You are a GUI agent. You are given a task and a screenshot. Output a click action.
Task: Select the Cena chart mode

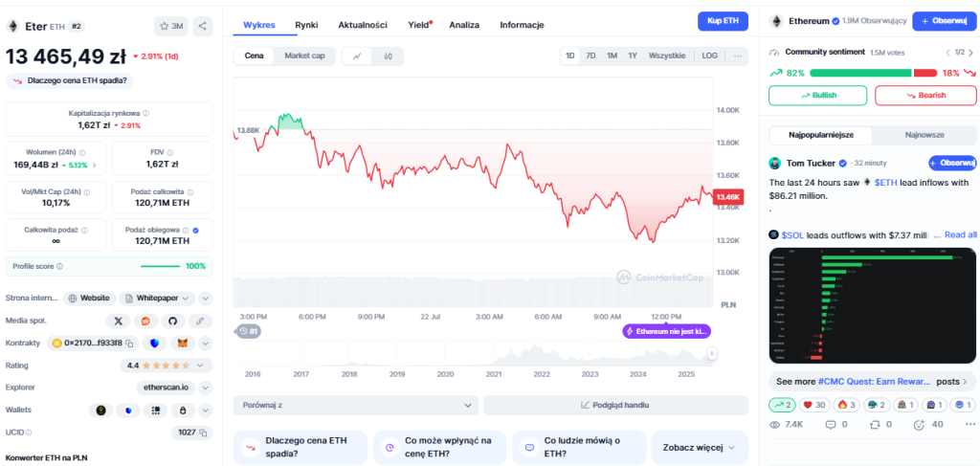click(254, 55)
